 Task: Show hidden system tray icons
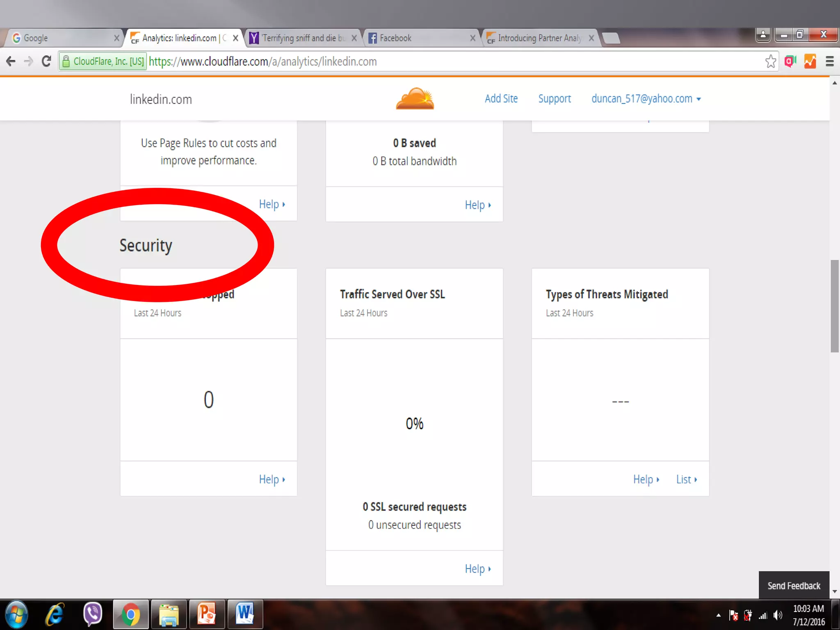[718, 615]
